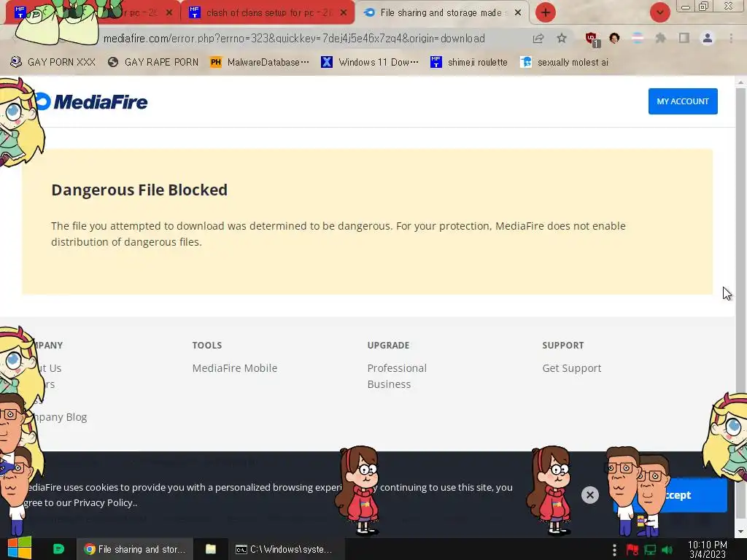Click the striped flag extension icon
Viewport: 747px width, 560px height.
tap(637, 38)
